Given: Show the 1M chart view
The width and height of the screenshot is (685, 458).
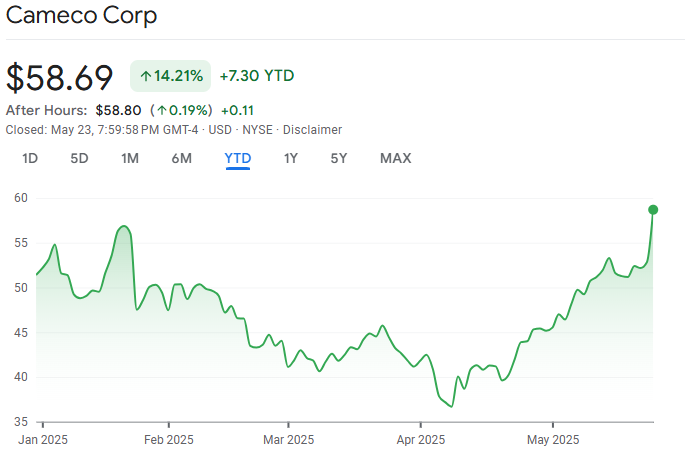Looking at the screenshot, I should click(x=130, y=158).
